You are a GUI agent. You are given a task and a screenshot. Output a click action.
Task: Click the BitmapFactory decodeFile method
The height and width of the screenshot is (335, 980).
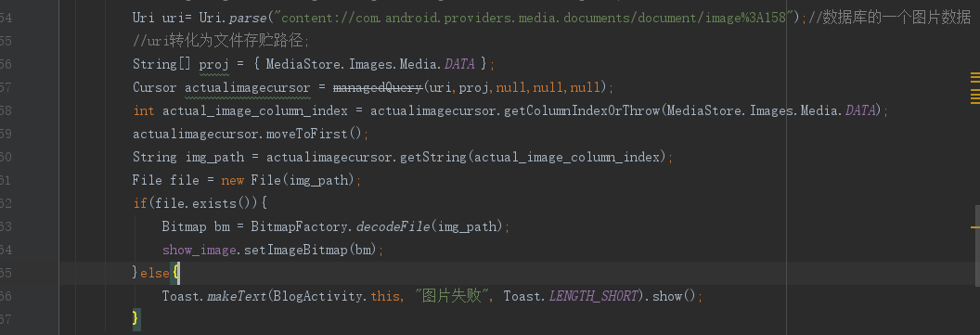pos(393,226)
